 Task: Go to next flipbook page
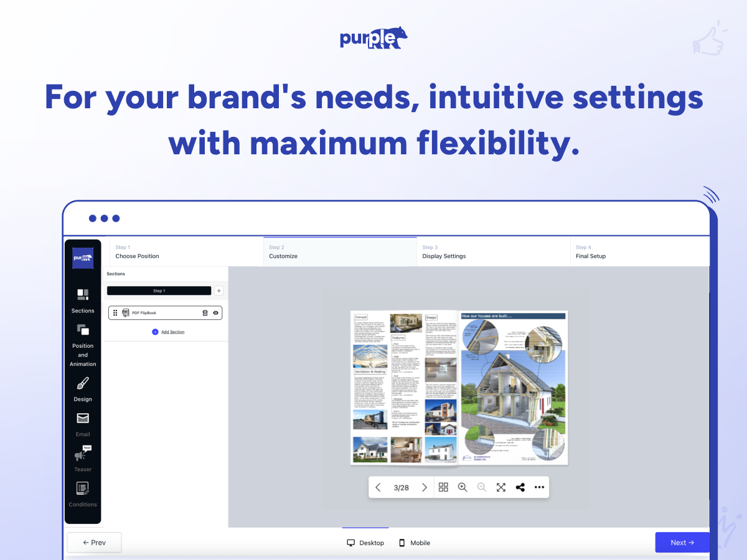(x=425, y=488)
